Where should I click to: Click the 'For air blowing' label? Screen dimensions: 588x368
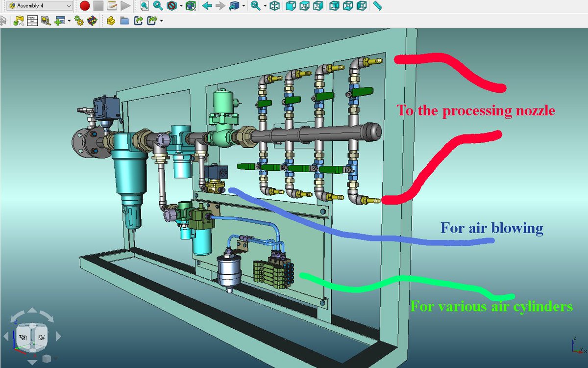click(x=492, y=228)
